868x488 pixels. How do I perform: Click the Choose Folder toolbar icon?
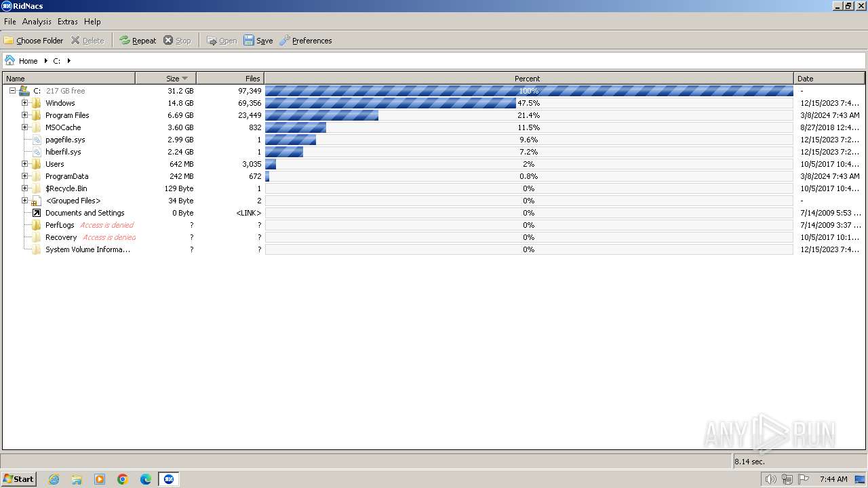[9, 41]
